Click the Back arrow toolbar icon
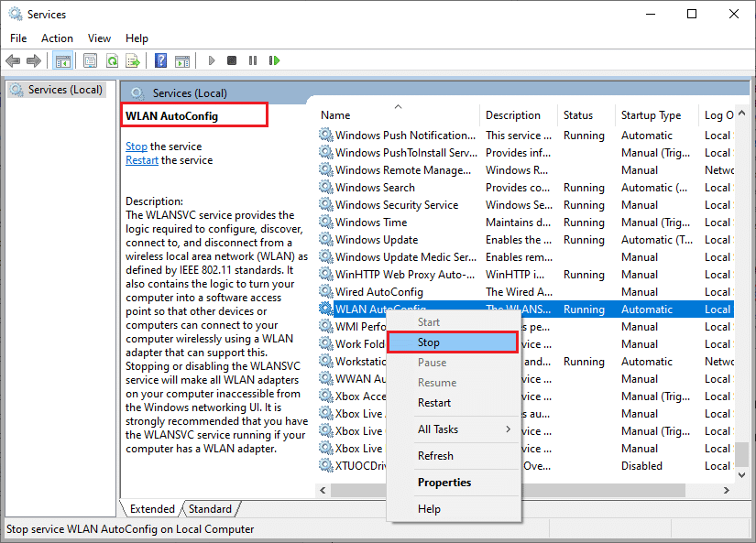The height and width of the screenshot is (543, 756). 13,60
